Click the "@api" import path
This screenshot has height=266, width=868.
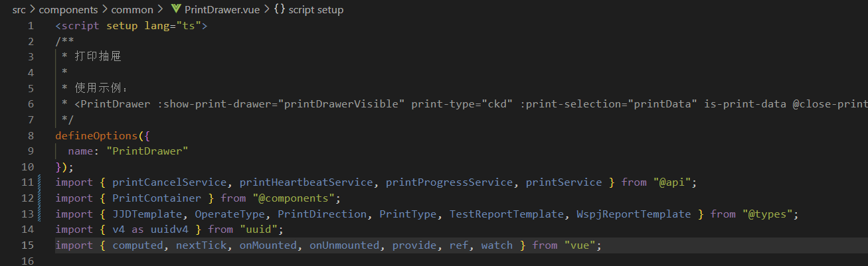pyautogui.click(x=673, y=182)
